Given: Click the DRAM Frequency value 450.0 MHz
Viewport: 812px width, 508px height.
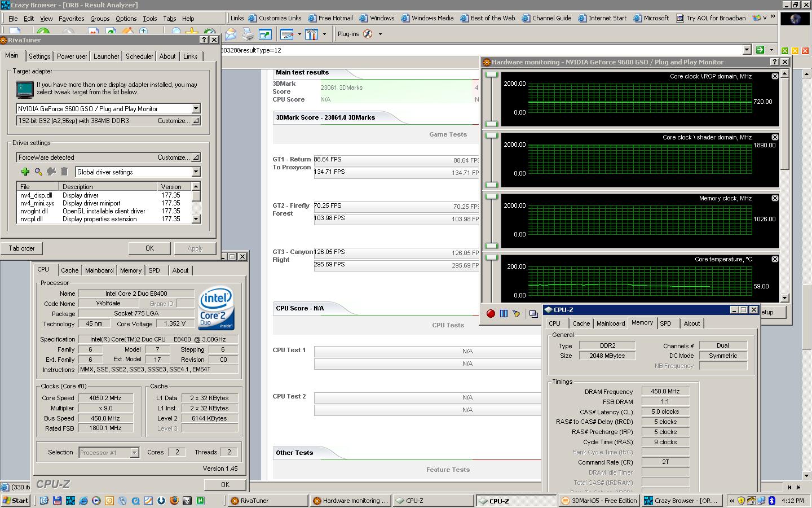Looking at the screenshot, I should tap(665, 391).
